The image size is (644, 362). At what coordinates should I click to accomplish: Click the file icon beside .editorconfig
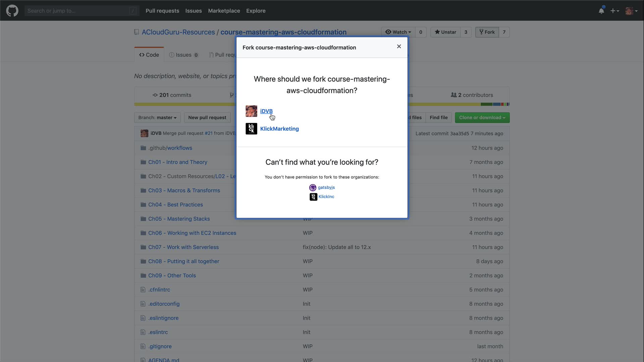click(143, 304)
